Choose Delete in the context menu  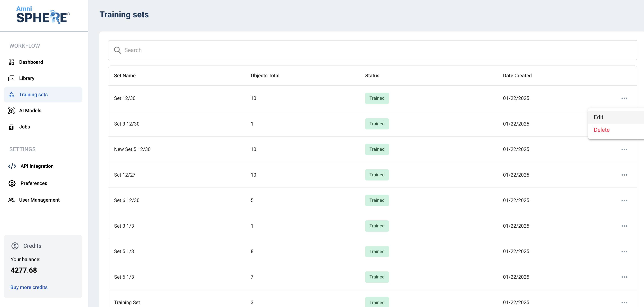click(602, 130)
